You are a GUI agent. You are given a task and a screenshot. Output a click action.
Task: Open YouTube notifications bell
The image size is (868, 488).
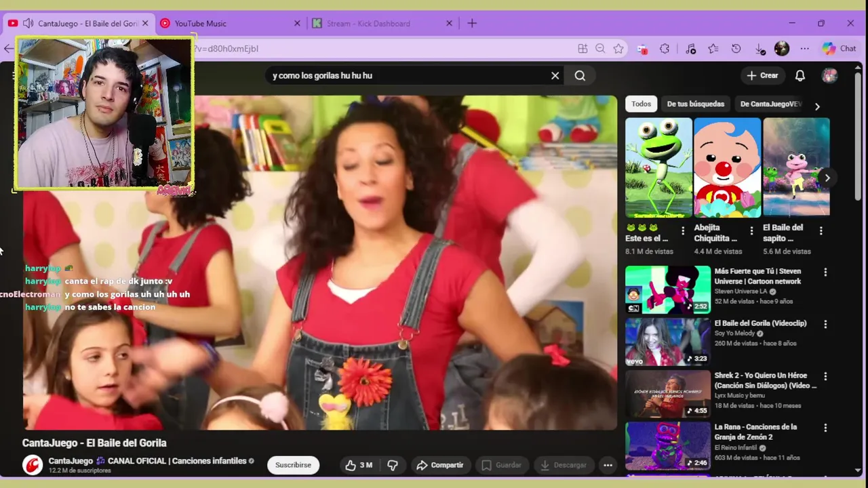click(x=800, y=75)
